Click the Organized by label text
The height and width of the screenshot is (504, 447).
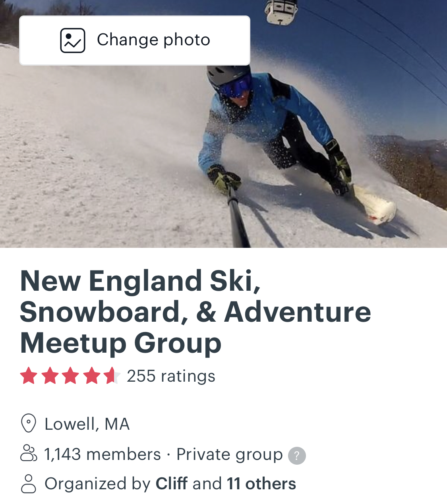[x=98, y=484]
